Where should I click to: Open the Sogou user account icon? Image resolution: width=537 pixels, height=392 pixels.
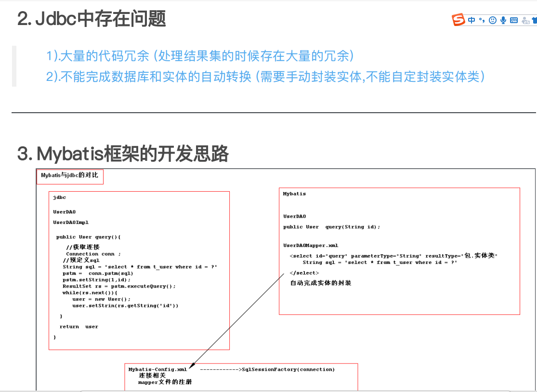click(x=525, y=21)
